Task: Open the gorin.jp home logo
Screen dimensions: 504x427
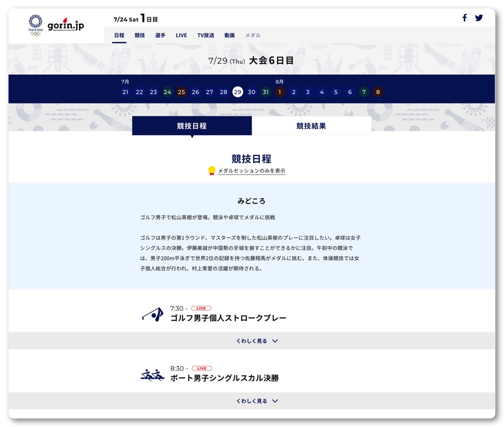Action: [66, 24]
